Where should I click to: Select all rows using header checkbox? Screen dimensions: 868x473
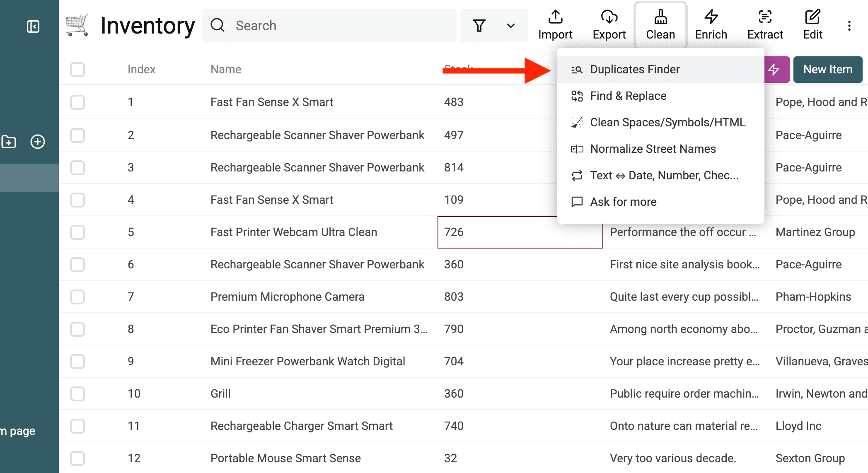point(77,69)
